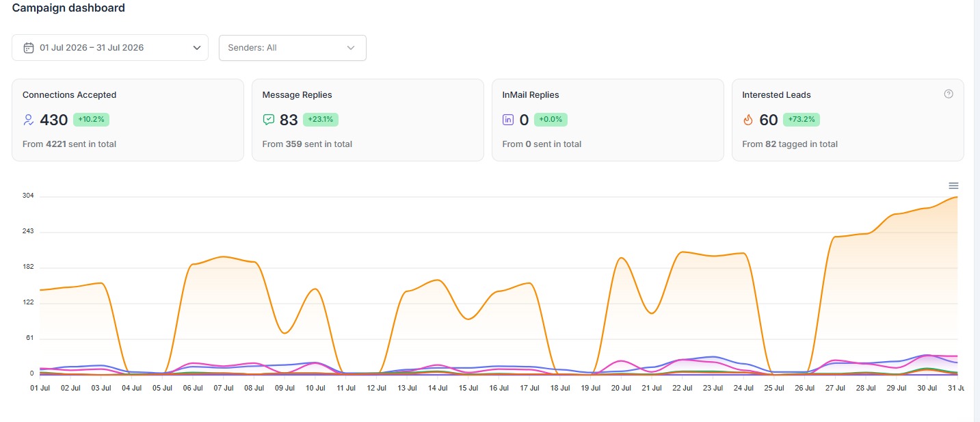Click the InMail Replies card title
Viewport: 980px width, 422px height.
click(x=531, y=95)
